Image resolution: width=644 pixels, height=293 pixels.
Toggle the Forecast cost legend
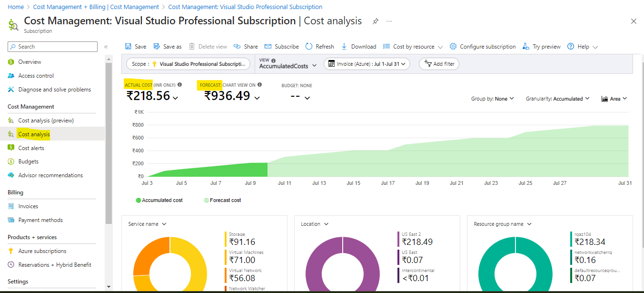tap(222, 200)
